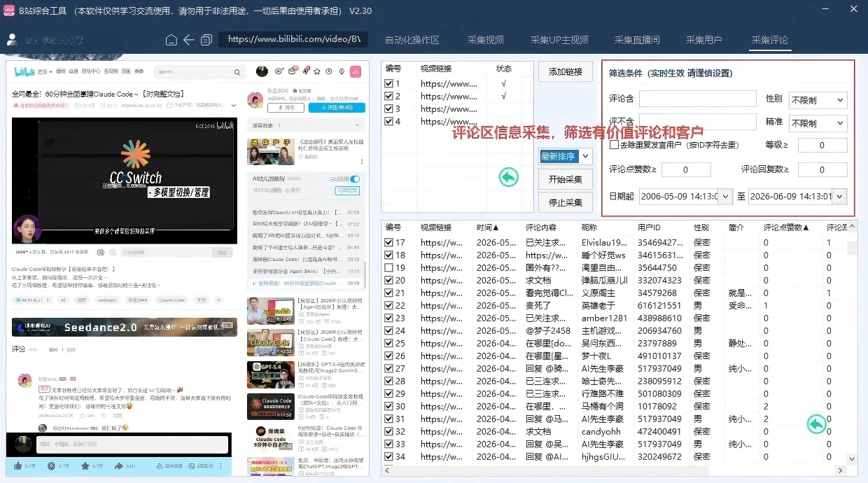Uncheck comment row 17
This screenshot has width=868, height=483.
pos(388,242)
